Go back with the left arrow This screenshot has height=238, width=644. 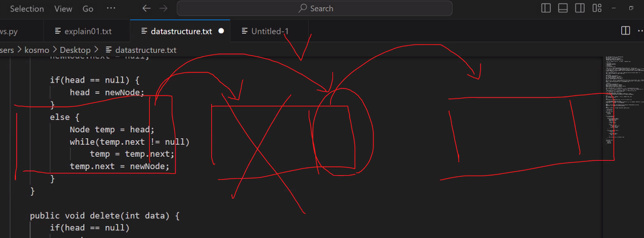pos(147,8)
